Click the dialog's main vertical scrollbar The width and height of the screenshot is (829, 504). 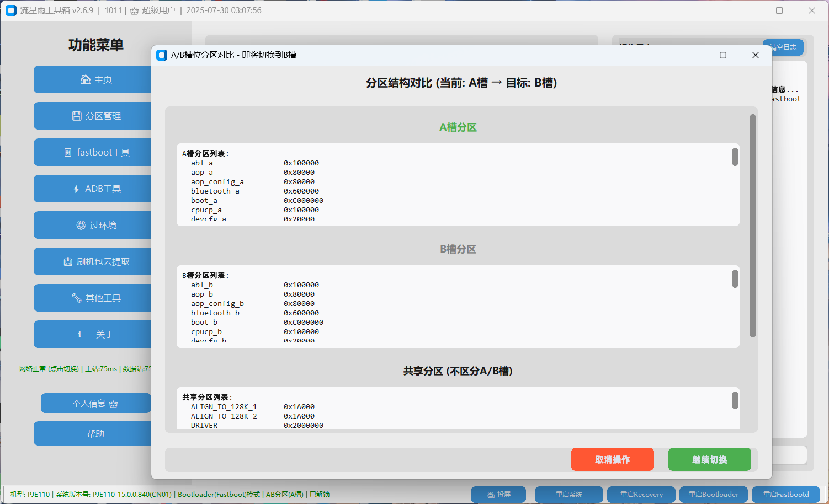pos(752,226)
